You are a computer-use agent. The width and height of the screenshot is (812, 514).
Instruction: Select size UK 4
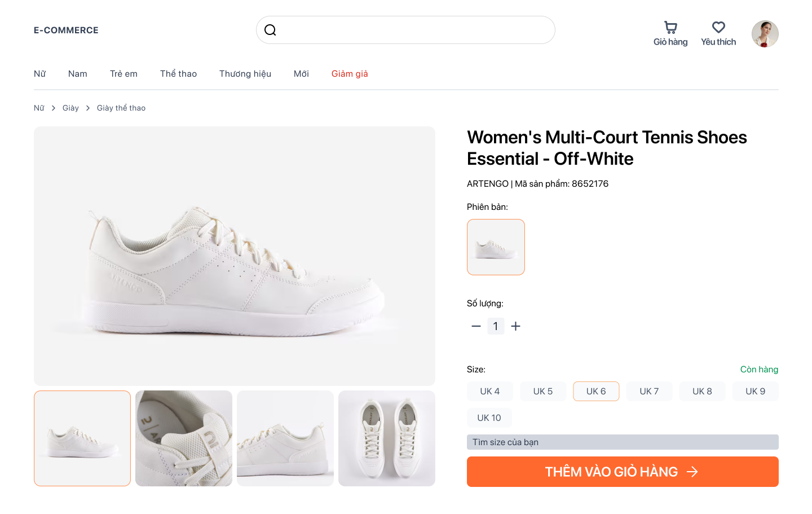pyautogui.click(x=490, y=391)
